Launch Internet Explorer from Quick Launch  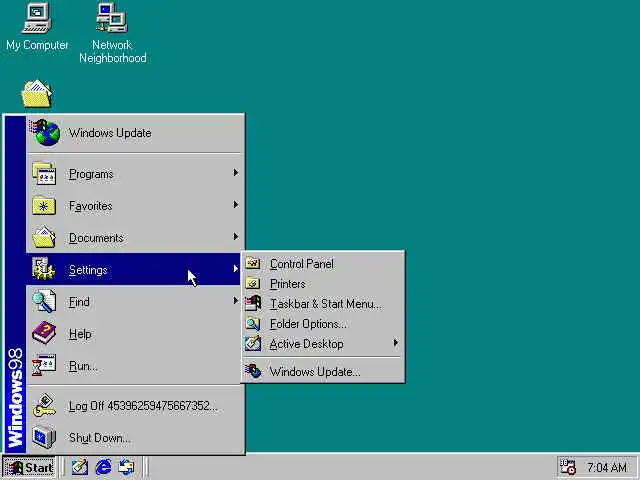[x=103, y=467]
